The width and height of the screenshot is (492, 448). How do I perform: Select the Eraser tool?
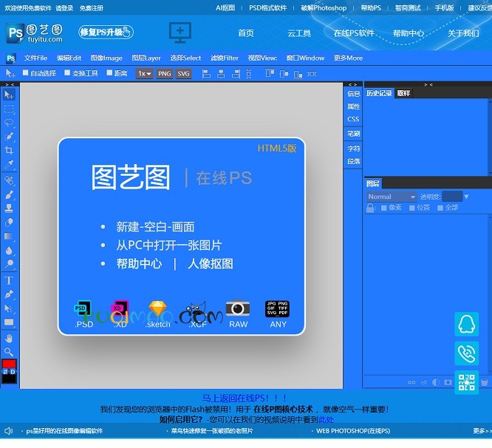pos(9,223)
